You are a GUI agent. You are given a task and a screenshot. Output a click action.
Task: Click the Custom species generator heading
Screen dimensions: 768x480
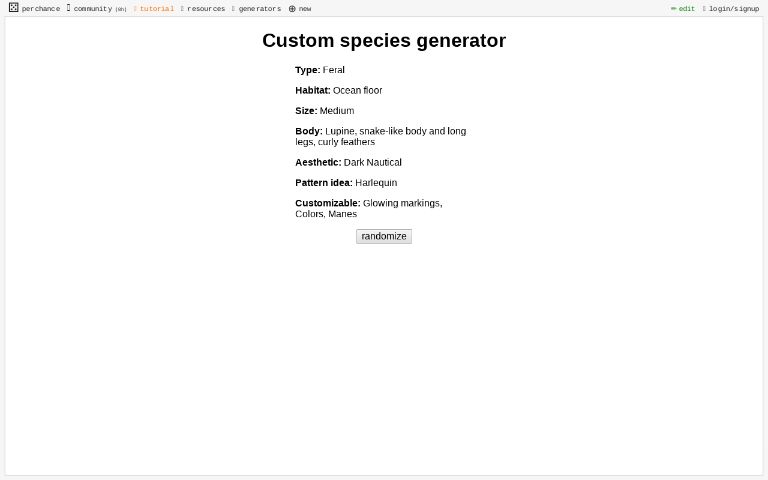[384, 40]
